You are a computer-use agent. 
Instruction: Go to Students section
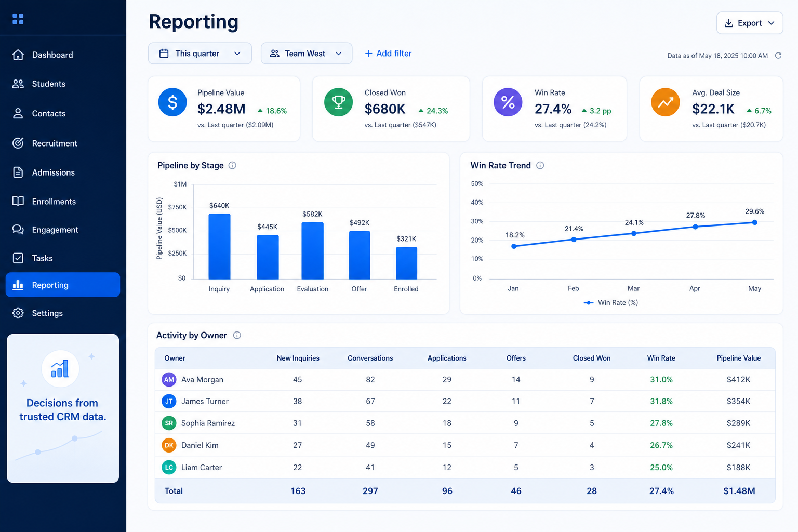pyautogui.click(x=63, y=84)
